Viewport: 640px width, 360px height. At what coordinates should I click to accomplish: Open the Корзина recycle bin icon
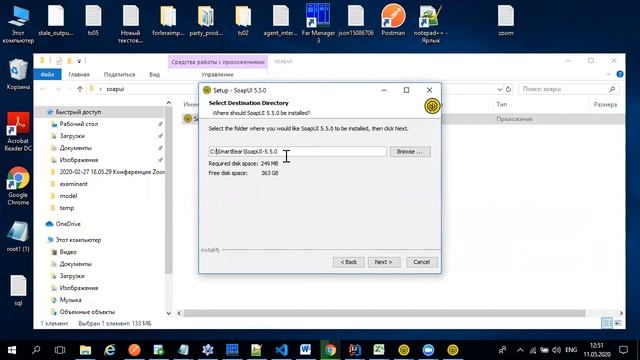[18, 74]
